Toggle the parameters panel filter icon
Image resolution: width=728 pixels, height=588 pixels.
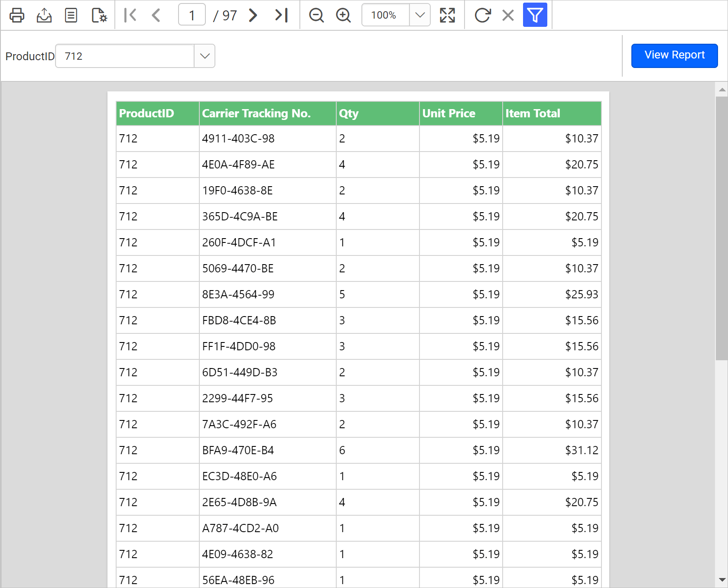coord(535,15)
